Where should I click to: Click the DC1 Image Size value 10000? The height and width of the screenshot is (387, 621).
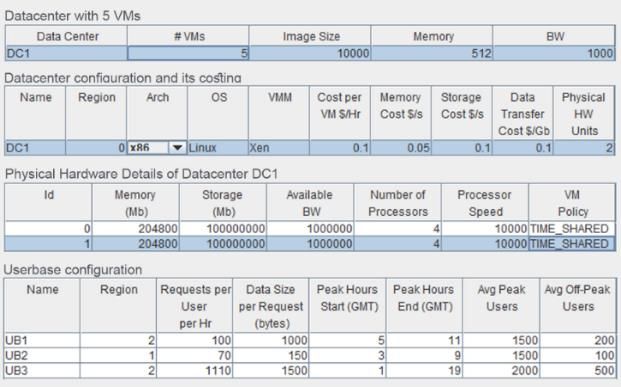point(310,53)
